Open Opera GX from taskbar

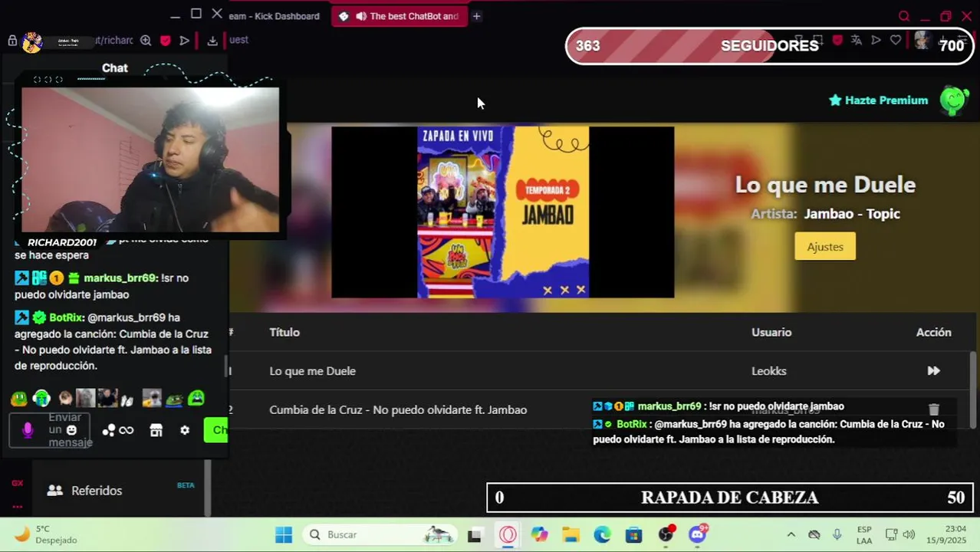[508, 535]
